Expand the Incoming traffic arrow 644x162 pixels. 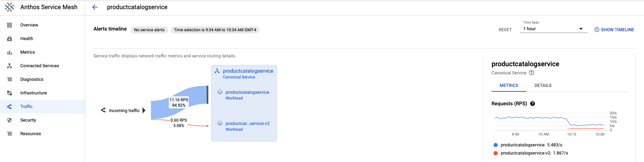tap(144, 110)
